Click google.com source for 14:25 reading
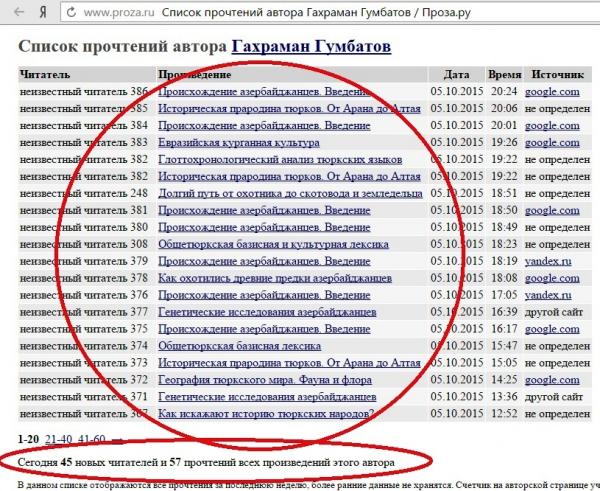 click(x=552, y=380)
